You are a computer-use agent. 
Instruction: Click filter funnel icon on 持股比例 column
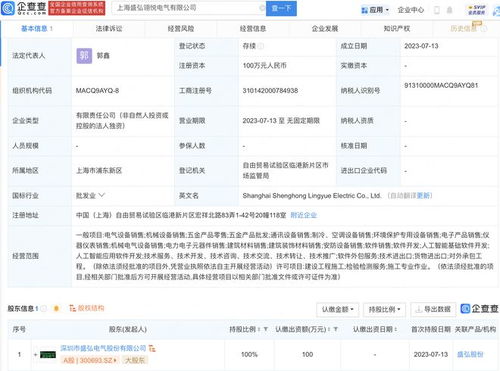pyautogui.click(x=266, y=329)
